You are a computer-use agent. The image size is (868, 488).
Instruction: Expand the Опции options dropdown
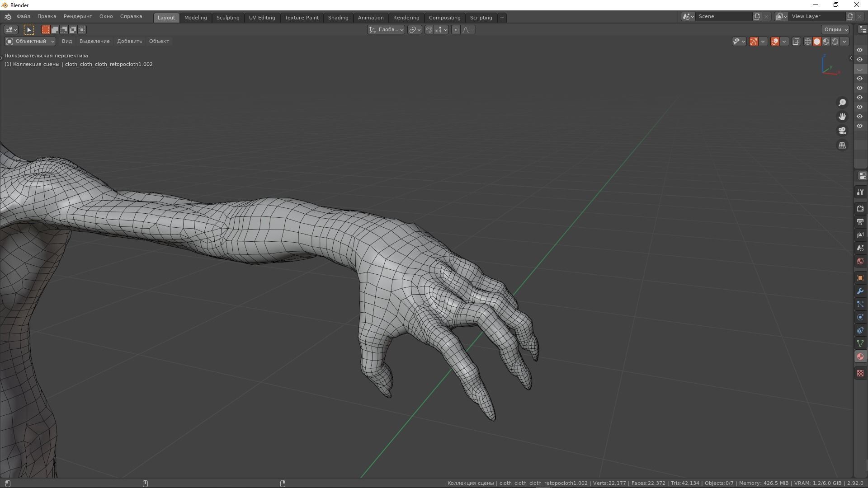pos(835,30)
